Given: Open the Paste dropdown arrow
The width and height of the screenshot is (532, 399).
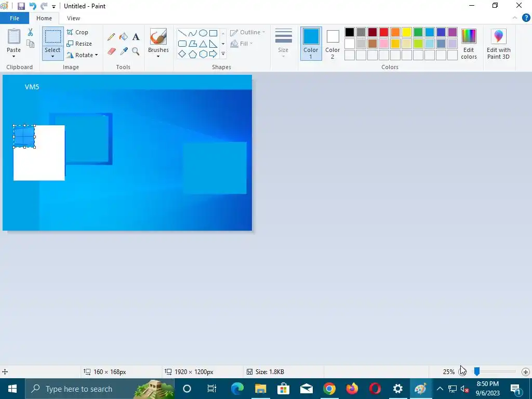Looking at the screenshot, I should 14,56.
